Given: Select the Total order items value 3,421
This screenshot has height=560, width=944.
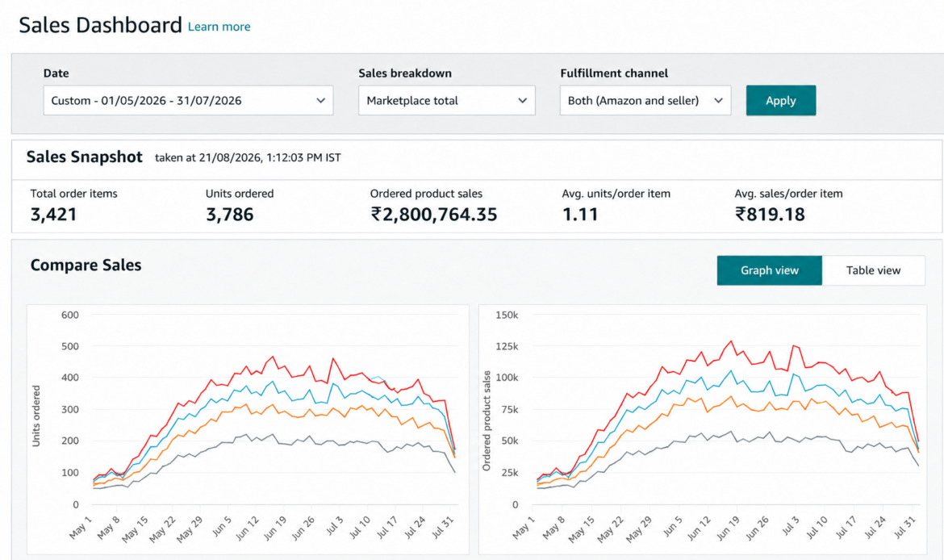Looking at the screenshot, I should (53, 215).
